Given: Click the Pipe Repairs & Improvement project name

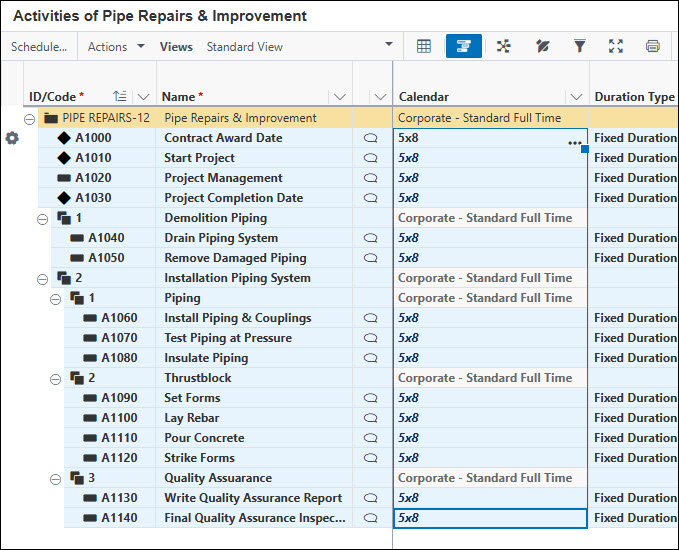Looking at the screenshot, I should click(240, 118).
